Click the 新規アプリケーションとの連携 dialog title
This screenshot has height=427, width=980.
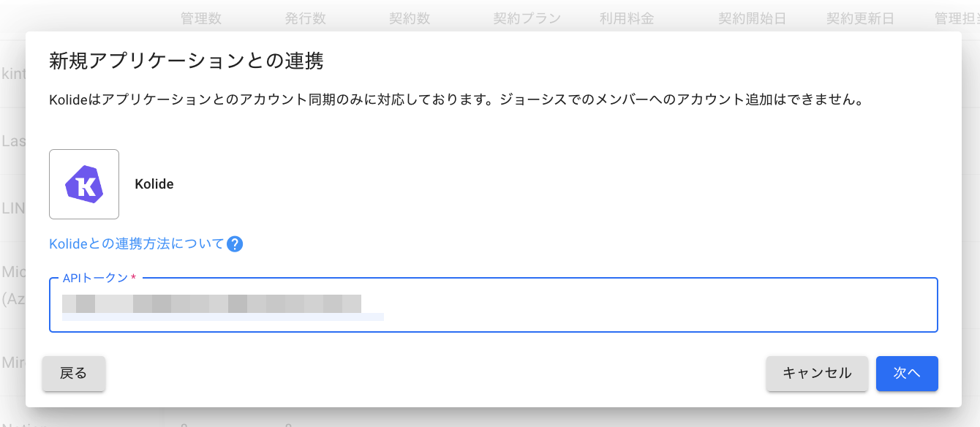(x=186, y=61)
